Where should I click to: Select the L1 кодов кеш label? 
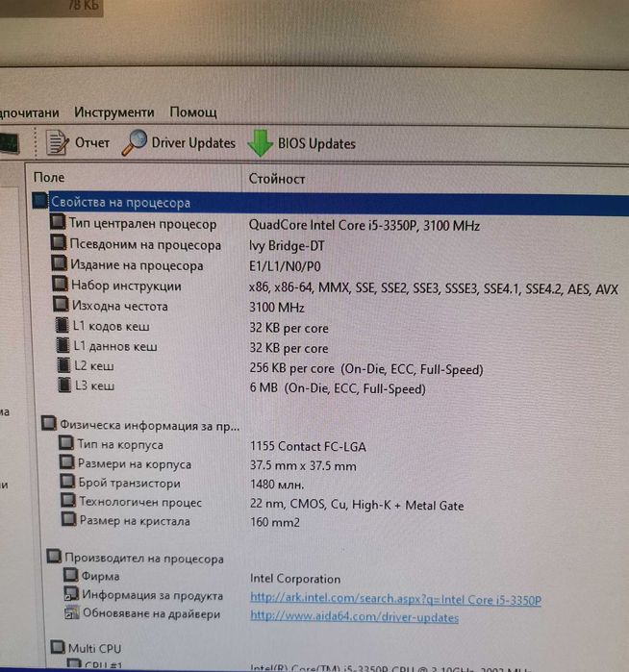click(x=111, y=326)
